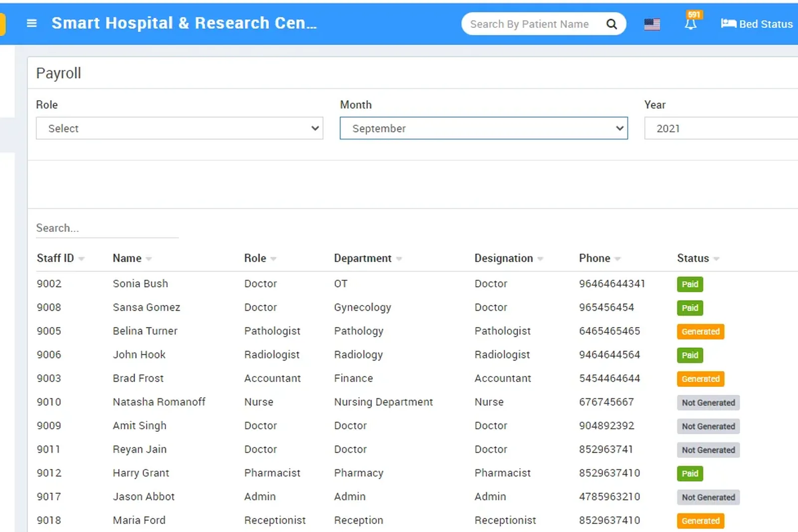798x532 pixels.
Task: Click phone number 96464644341
Action: coord(612,284)
